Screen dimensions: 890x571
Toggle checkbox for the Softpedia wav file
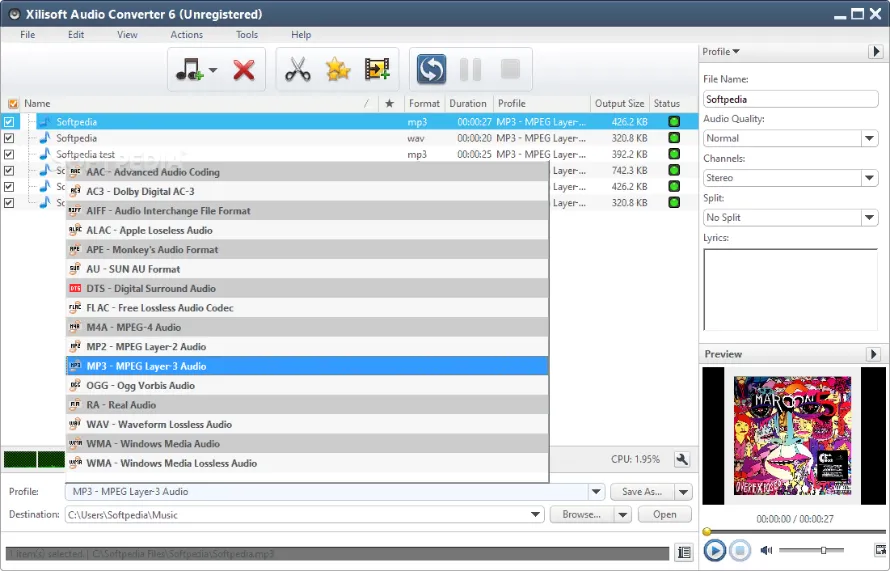9,138
